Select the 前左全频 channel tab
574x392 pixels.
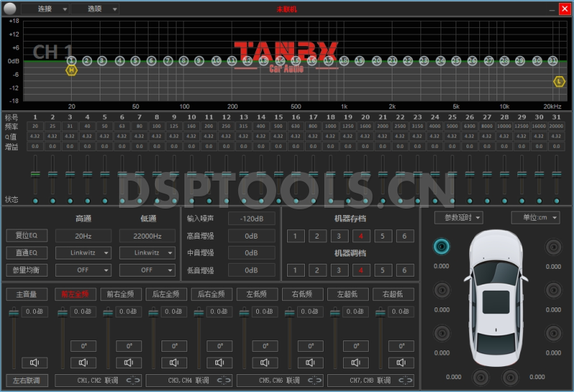75,294
